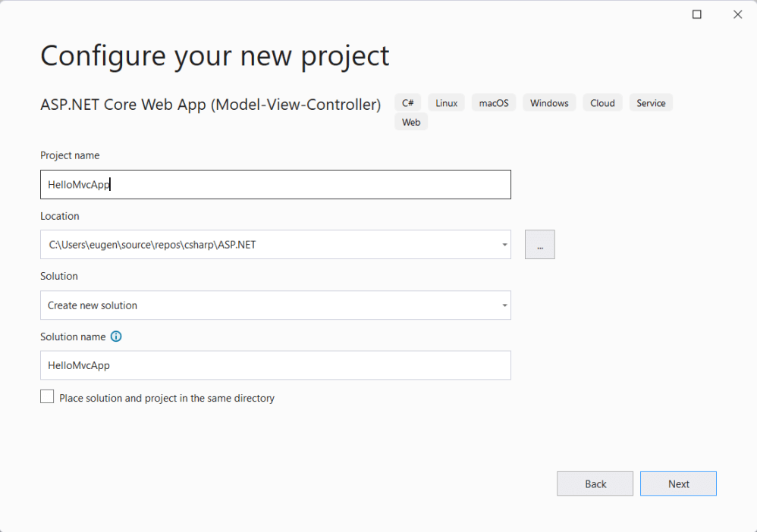The image size is (757, 532).
Task: Enable Place solution and project in same directory
Action: [x=47, y=397]
